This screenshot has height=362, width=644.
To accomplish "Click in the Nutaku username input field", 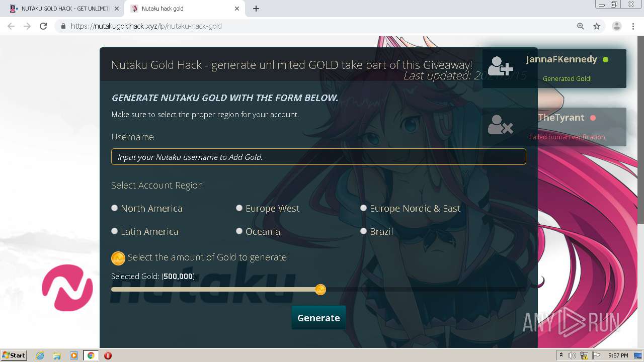I will click(318, 157).
